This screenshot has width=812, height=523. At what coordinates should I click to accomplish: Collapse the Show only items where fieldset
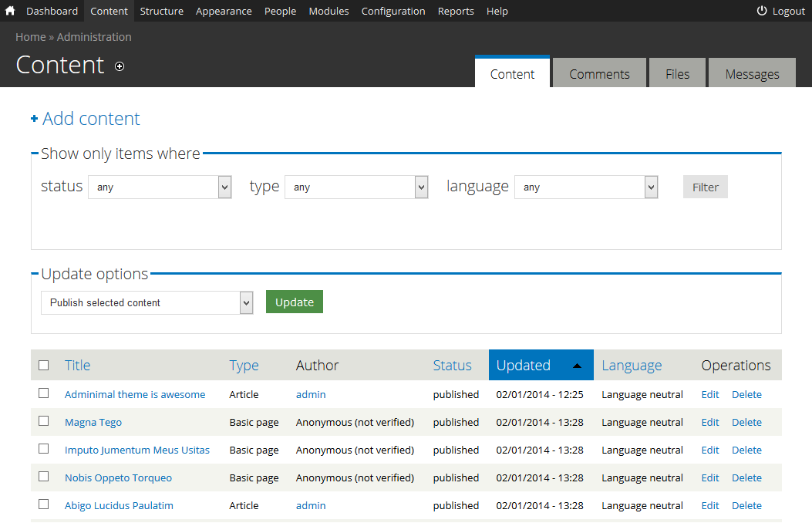[120, 154]
